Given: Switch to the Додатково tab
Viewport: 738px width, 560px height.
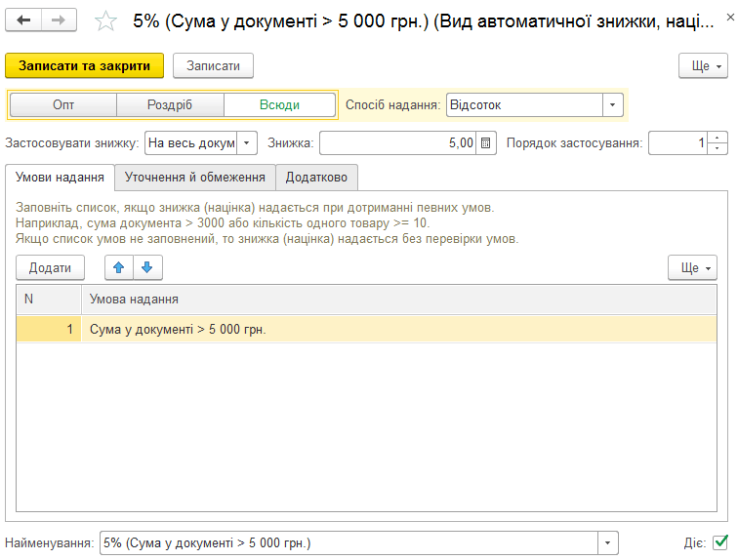Looking at the screenshot, I should (316, 178).
